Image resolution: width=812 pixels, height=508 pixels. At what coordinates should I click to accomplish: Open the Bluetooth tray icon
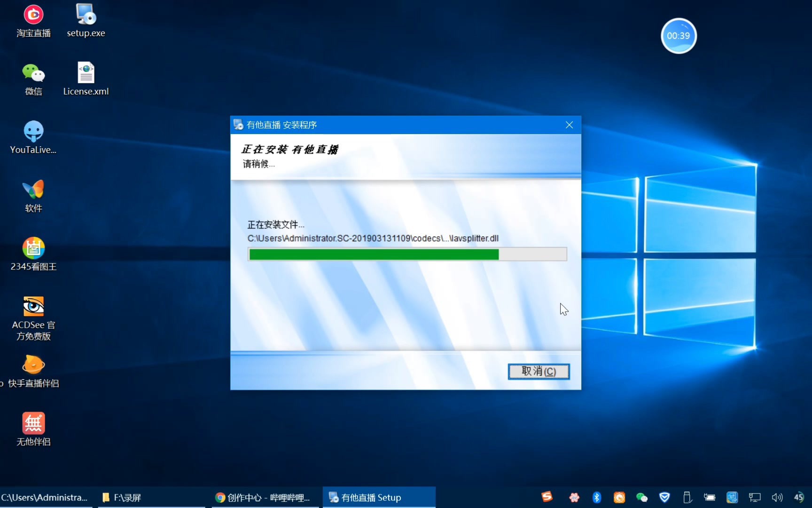[x=597, y=497]
